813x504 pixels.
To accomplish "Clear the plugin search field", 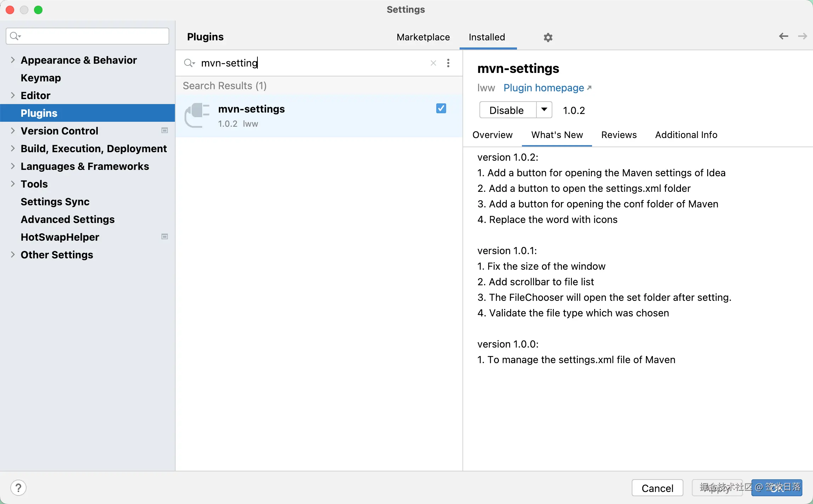I will coord(433,63).
